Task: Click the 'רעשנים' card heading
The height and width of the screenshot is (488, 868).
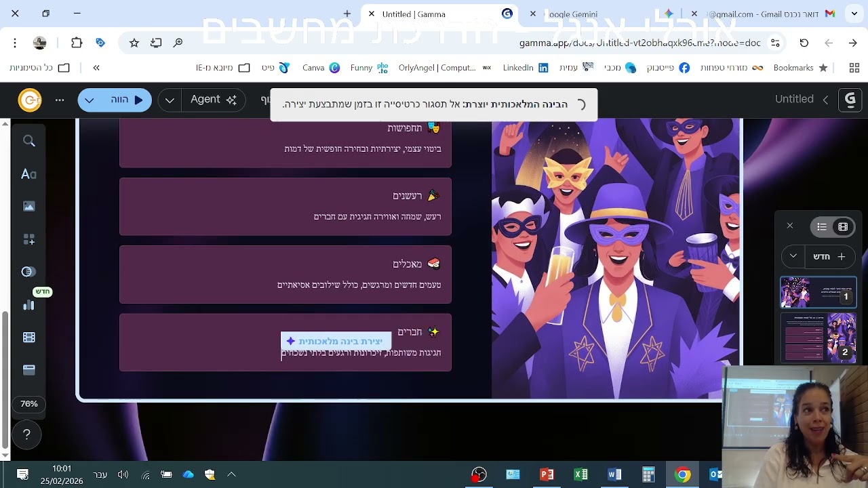Action: point(407,196)
